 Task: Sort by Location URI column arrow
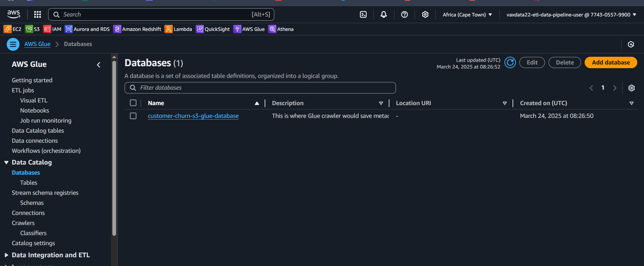[x=505, y=103]
